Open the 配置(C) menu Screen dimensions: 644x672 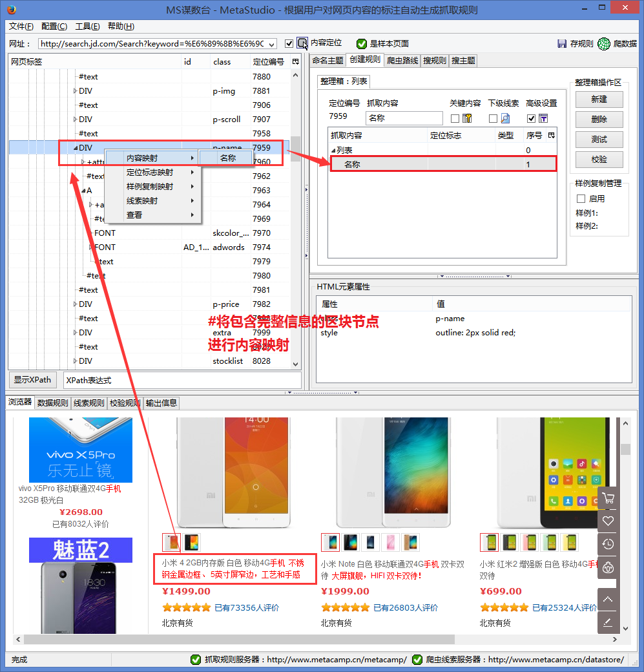pyautogui.click(x=54, y=26)
